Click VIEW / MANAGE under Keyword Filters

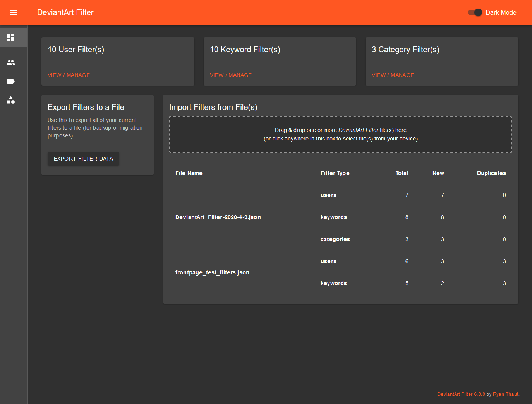pyautogui.click(x=231, y=75)
